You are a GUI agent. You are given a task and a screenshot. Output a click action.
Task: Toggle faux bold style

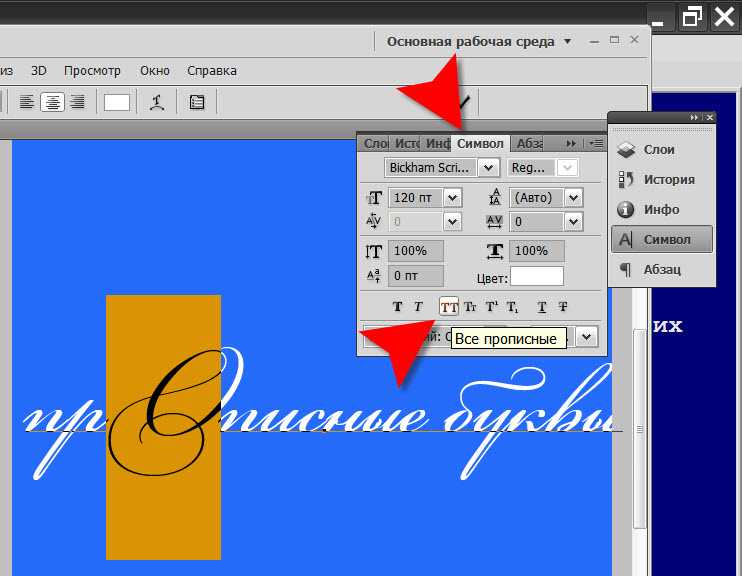click(x=398, y=307)
